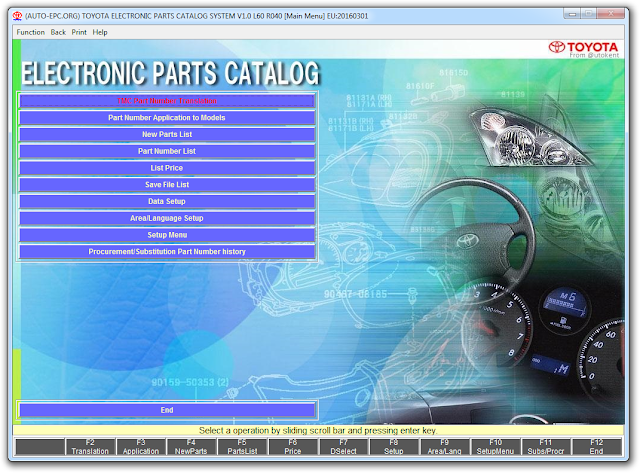This screenshot has height=473, width=640.
Task: Click the F4 NewParts key button
Action: [x=191, y=447]
